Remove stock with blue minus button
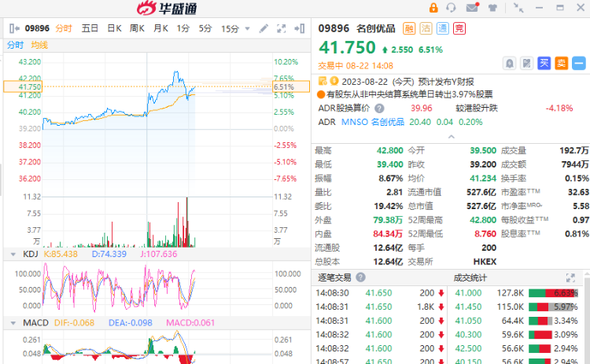This screenshot has width=590, height=364. point(579,63)
